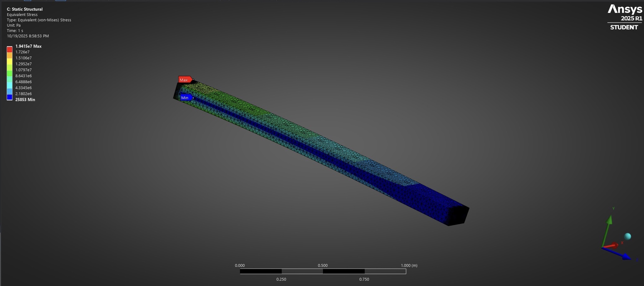Click legend value 25853 Min
The height and width of the screenshot is (286, 644).
(x=25, y=100)
